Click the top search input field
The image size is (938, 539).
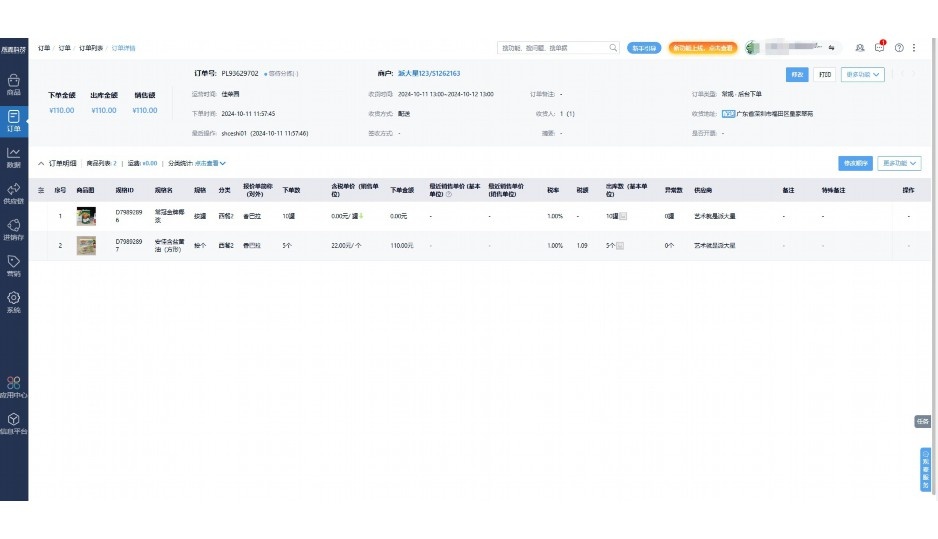(553, 47)
